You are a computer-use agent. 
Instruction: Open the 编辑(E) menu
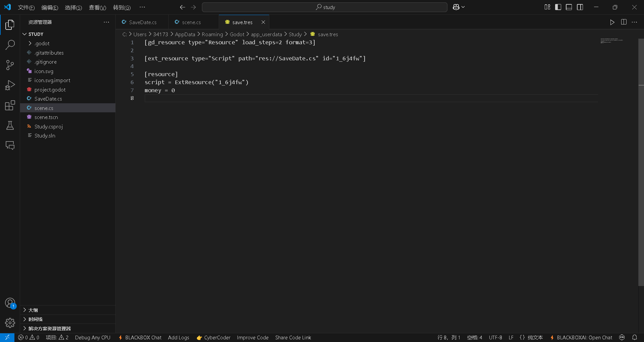coord(50,7)
